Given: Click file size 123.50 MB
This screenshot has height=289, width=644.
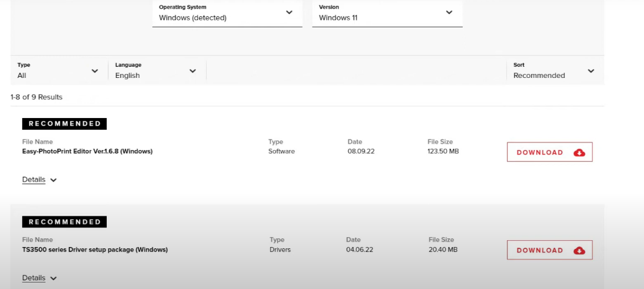Looking at the screenshot, I should pos(443,151).
